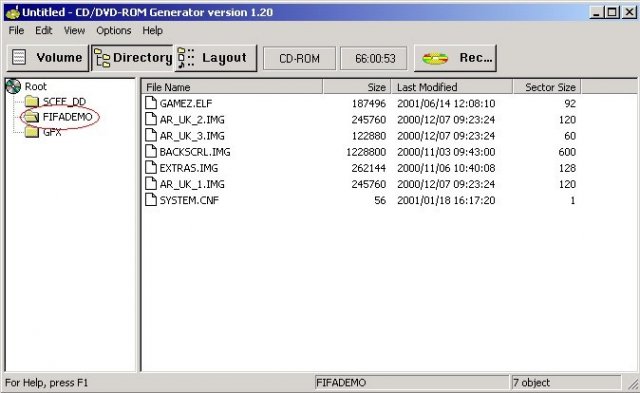Select the Root disc icon in tree

tap(13, 86)
